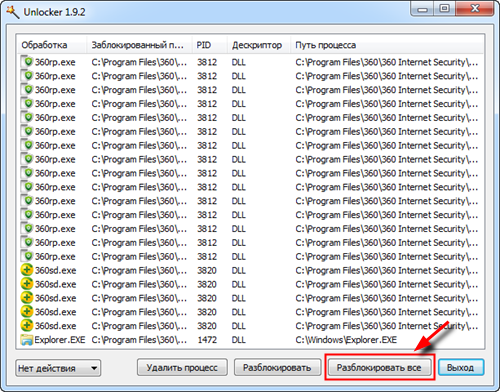Screen dimensions: 500x392
Task: Click the path C:\Windows\Explorer.EXE
Action: (346, 340)
